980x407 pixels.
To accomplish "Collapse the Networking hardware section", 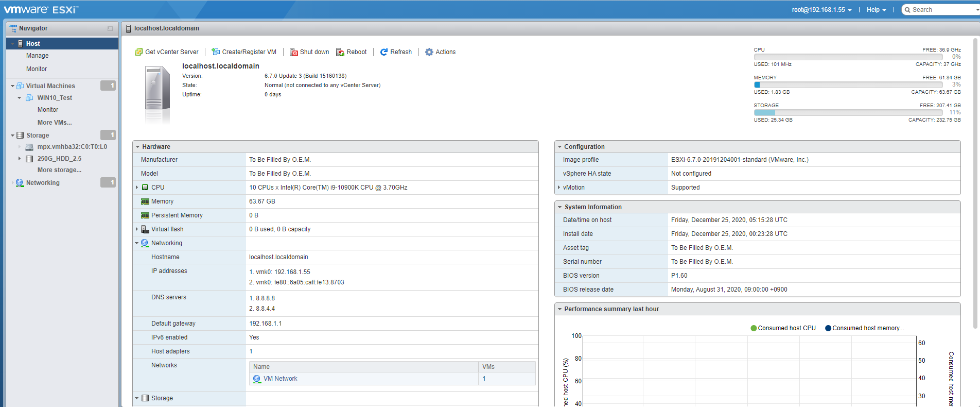I will click(x=137, y=243).
